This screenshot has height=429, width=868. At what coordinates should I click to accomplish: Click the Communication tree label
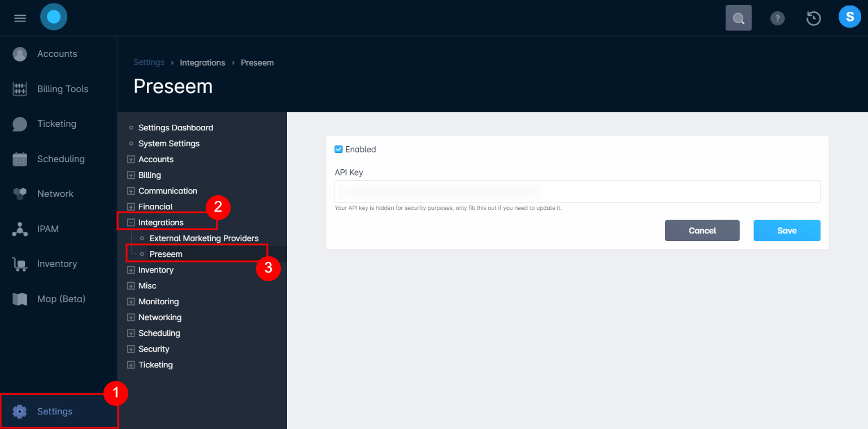(x=168, y=191)
